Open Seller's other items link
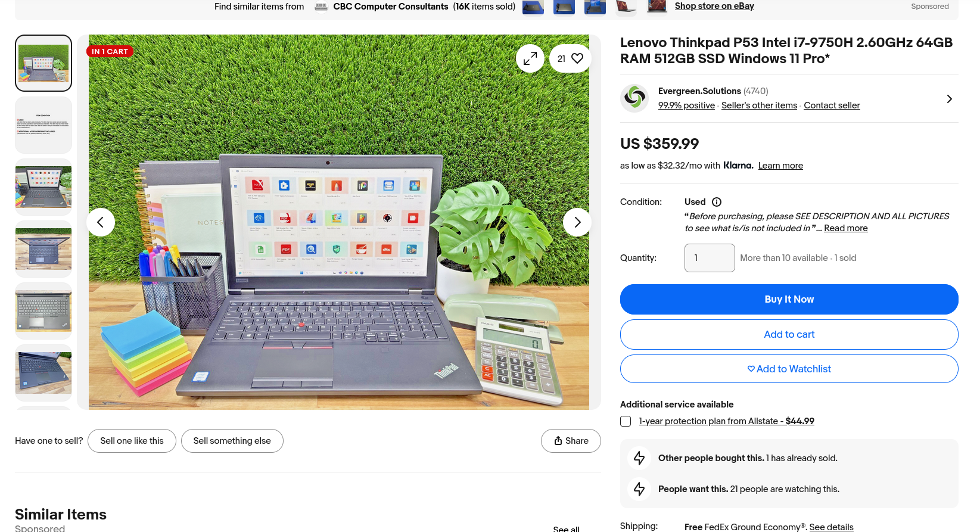Screen dimensions: 980x532 click(759, 105)
